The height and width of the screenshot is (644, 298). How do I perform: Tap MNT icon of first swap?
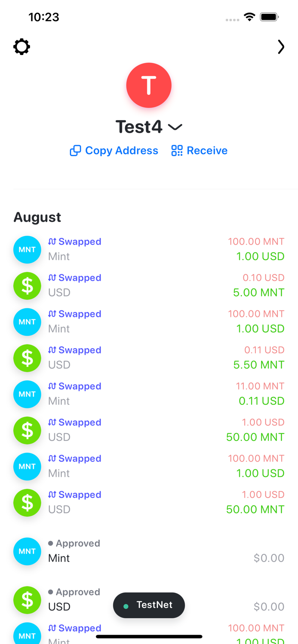click(27, 249)
